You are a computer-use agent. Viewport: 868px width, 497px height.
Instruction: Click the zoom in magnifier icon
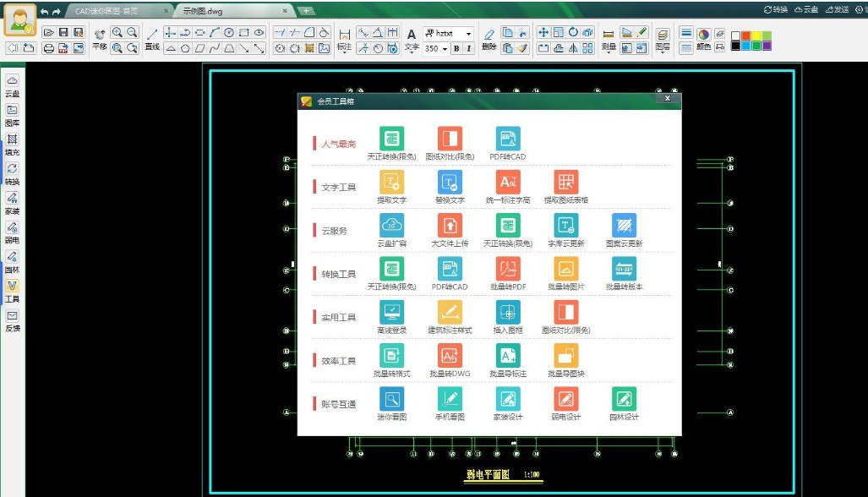(117, 33)
